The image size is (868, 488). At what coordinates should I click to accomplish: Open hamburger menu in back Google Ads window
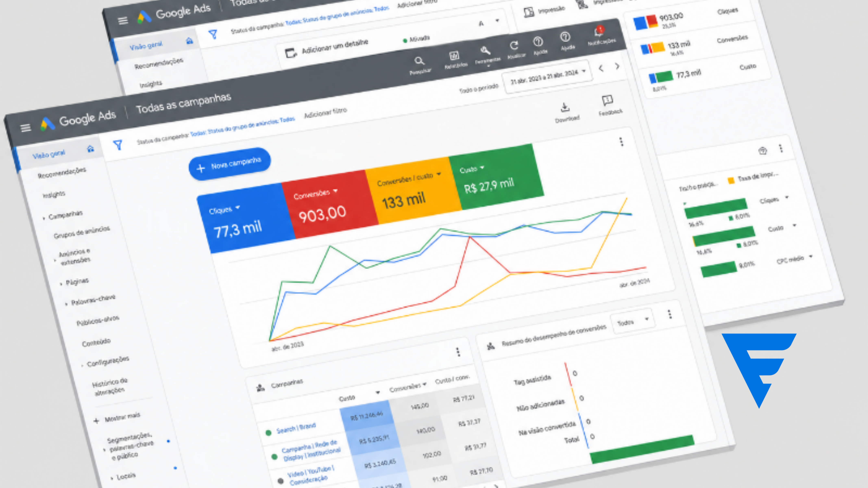[123, 21]
